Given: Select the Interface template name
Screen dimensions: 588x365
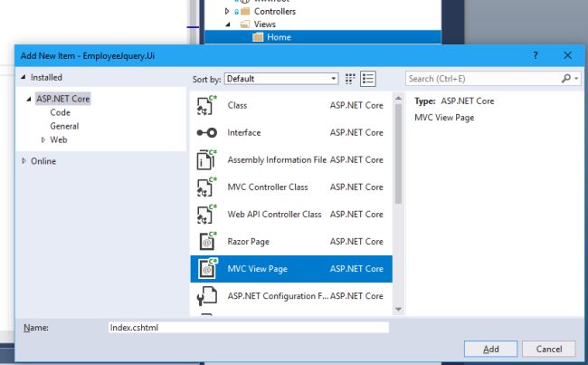Looking at the screenshot, I should click(x=244, y=132).
